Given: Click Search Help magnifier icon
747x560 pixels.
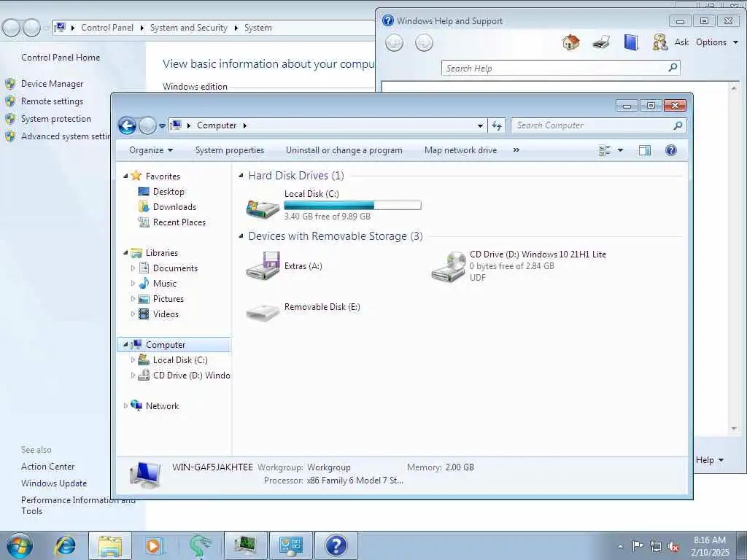Looking at the screenshot, I should (x=673, y=68).
